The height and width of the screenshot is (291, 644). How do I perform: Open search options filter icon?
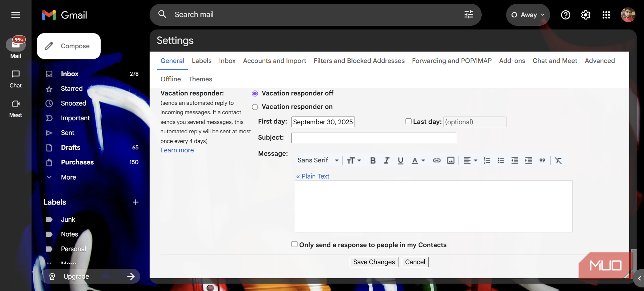click(x=469, y=14)
